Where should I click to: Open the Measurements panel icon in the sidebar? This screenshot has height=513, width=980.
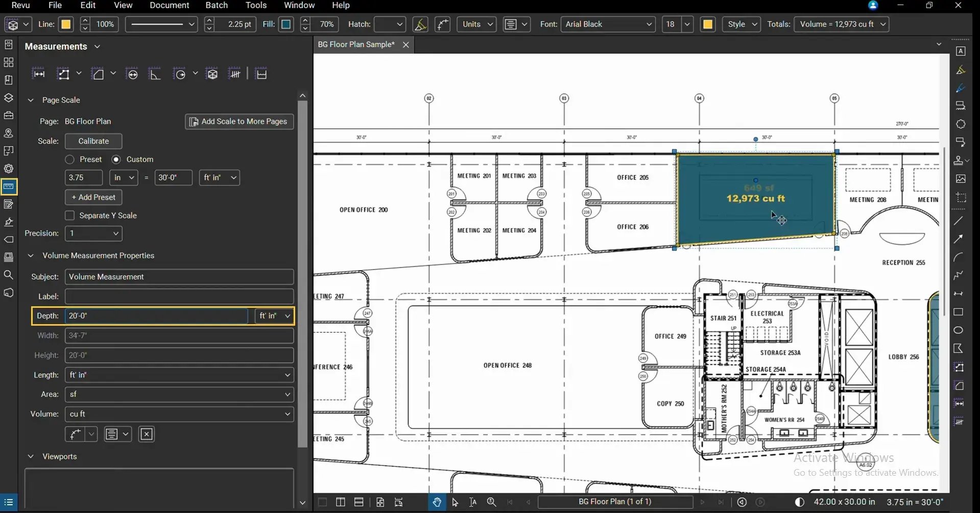[9, 187]
